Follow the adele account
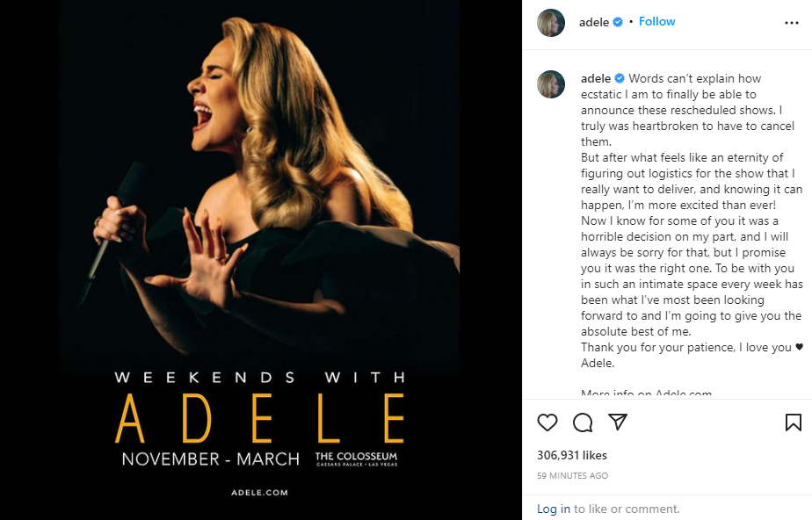Screen dimensions: 812x520 656,21
